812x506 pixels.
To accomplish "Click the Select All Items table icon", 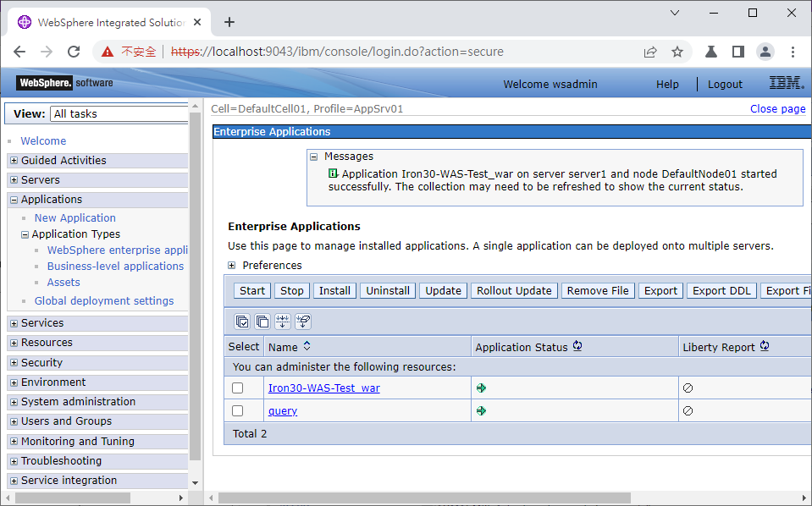I will [x=242, y=322].
